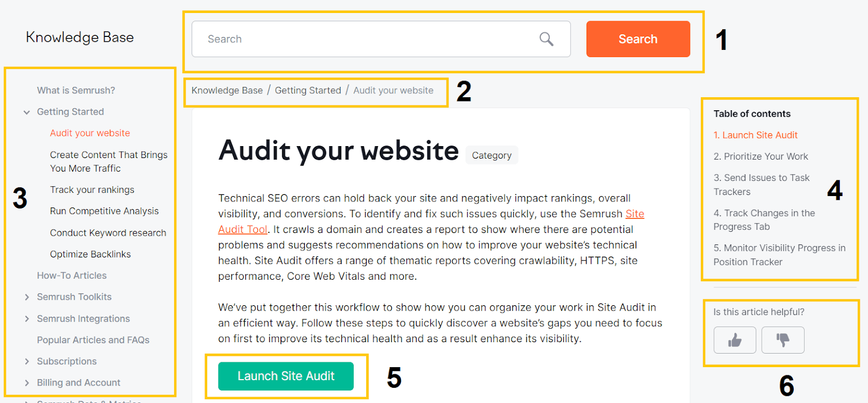Expand the Semrush Toolkits section
This screenshot has height=403, width=868.
[x=27, y=297]
